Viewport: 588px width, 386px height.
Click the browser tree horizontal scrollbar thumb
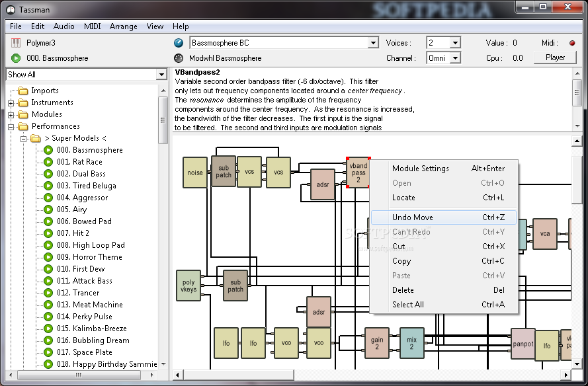point(79,375)
